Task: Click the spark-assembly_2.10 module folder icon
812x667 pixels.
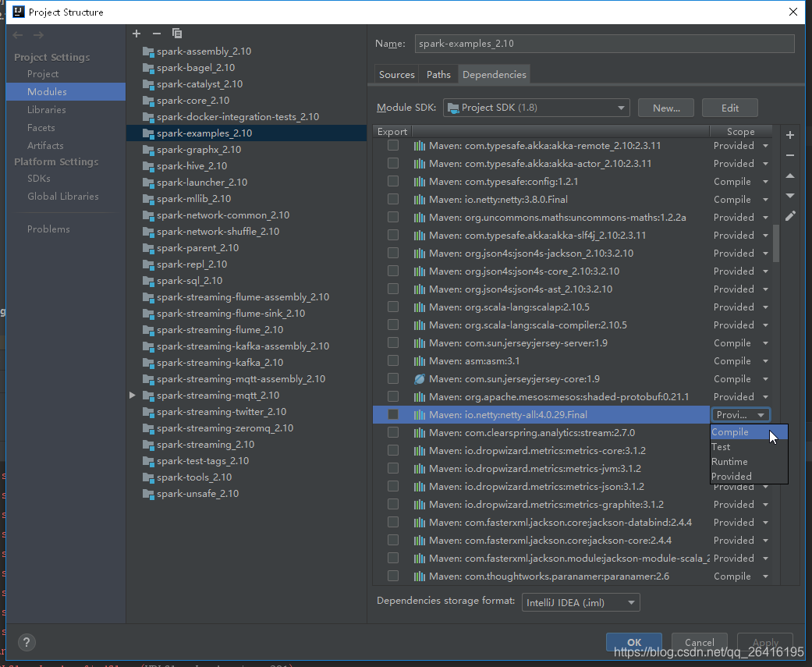Action: coord(148,51)
